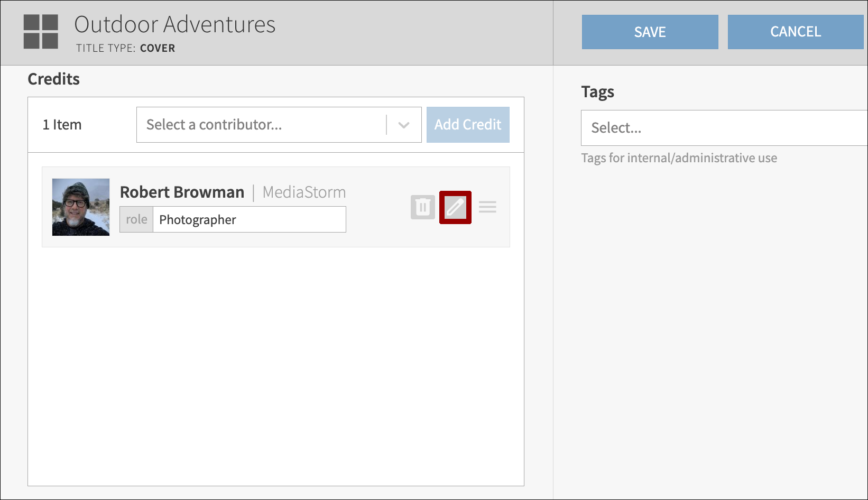Select the Robert Browman name text

coord(182,192)
